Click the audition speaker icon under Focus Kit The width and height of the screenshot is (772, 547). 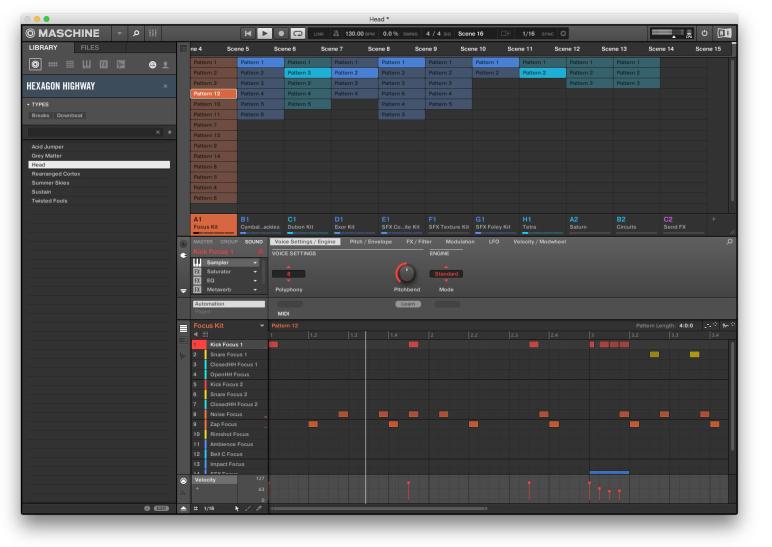(195, 334)
